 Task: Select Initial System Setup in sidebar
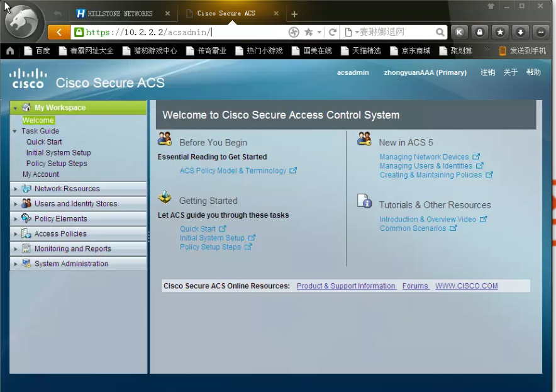tap(58, 152)
